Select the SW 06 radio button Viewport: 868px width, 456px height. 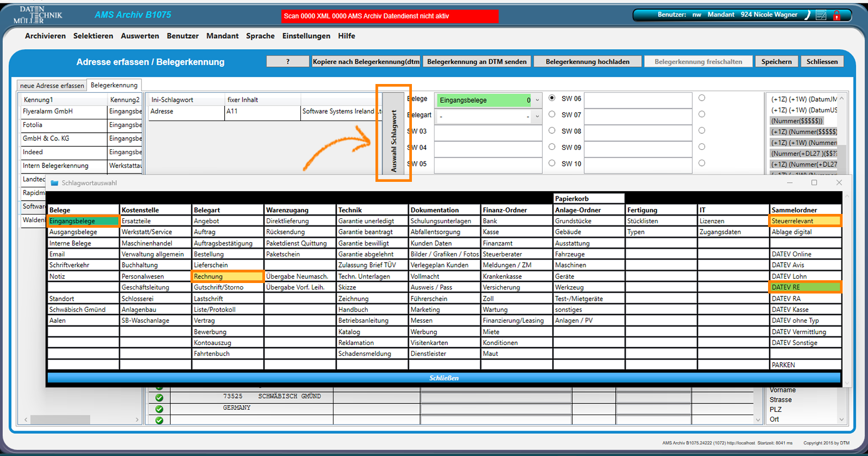pos(552,98)
